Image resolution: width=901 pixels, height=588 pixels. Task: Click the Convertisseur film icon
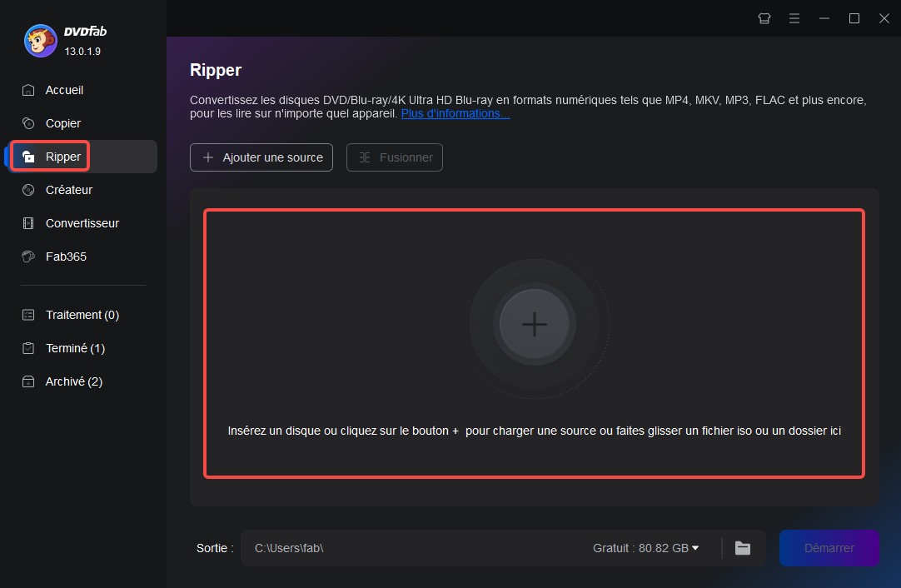click(28, 223)
